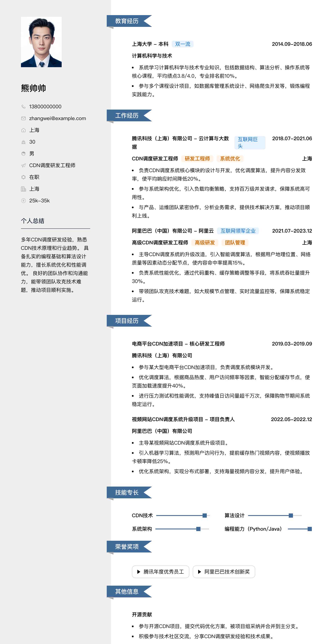Click the job title 高级CDN调度研发工程师
The width and height of the screenshot is (333, 644).
(160, 242)
